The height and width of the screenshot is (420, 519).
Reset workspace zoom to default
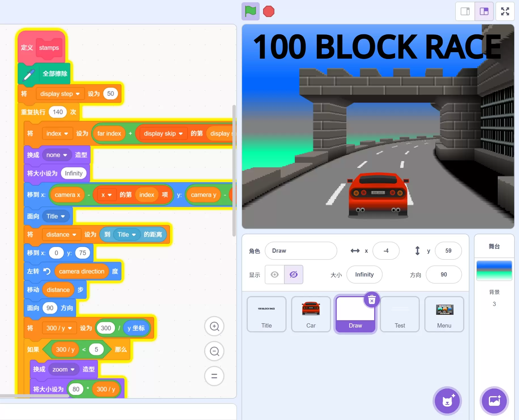click(214, 376)
